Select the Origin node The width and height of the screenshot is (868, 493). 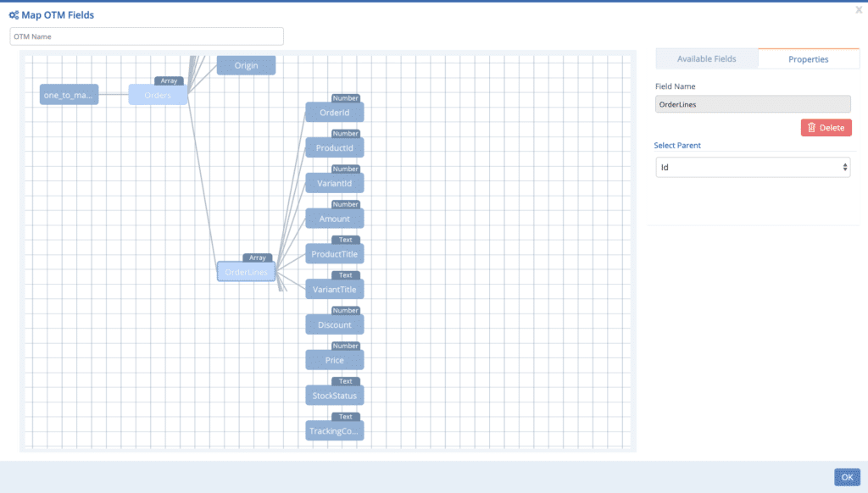coord(247,65)
